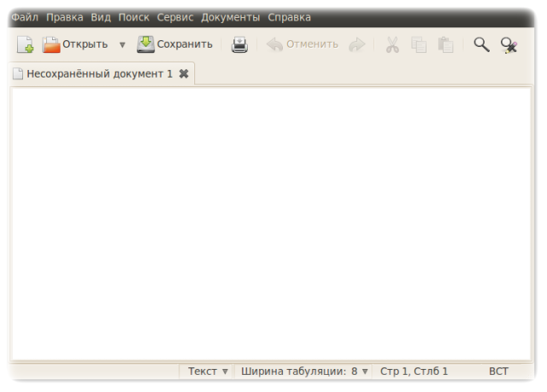Viewport: 547px width, 392px height.
Task: Open the Сервис menu
Action: click(x=175, y=17)
